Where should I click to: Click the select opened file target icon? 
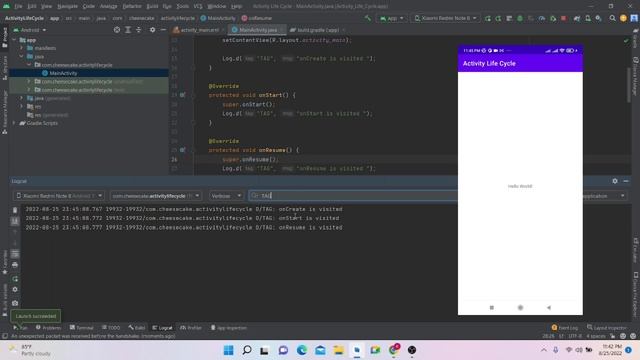tap(117, 30)
